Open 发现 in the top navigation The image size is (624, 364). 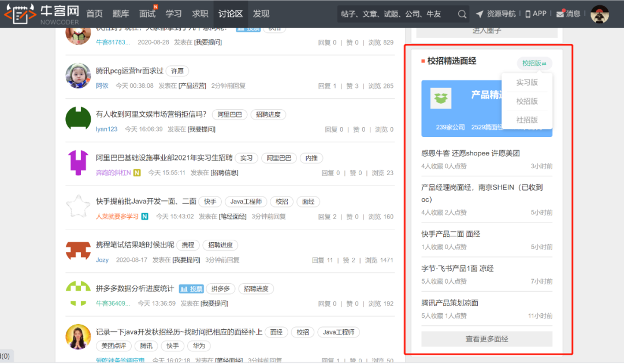pyautogui.click(x=261, y=14)
